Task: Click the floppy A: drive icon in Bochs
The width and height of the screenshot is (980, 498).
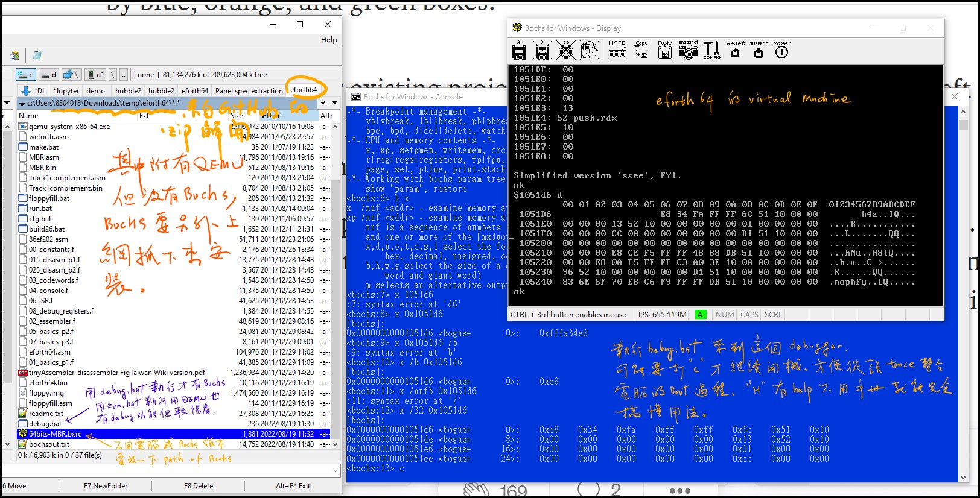Action: coord(519,51)
